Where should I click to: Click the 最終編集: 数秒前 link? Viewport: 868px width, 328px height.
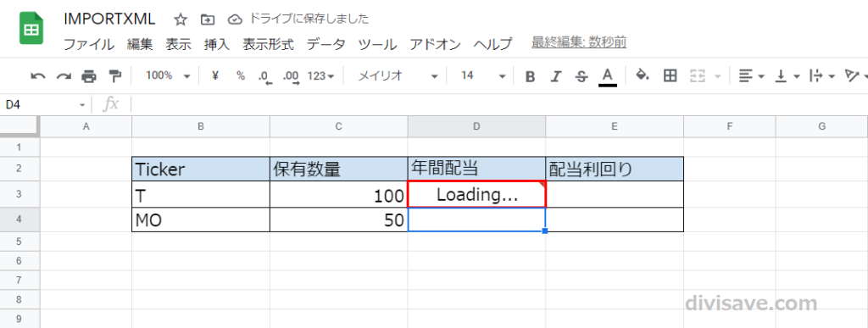pos(579,42)
